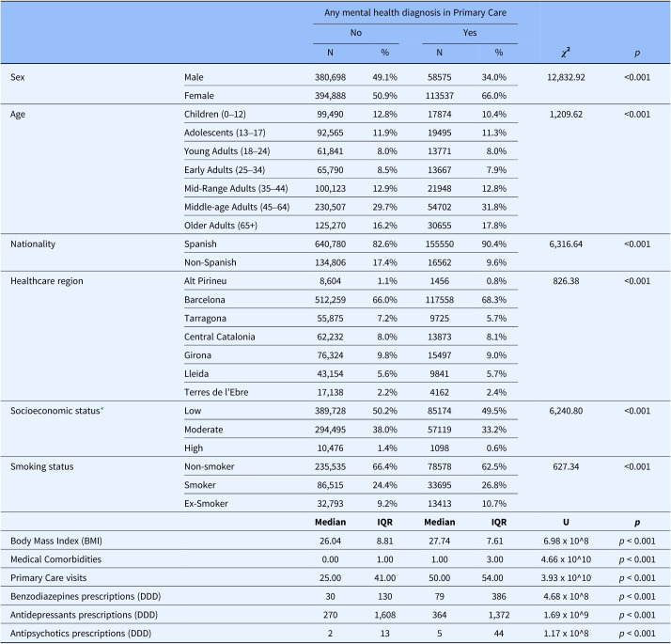This screenshot has width=671, height=644.
Task: Click the 'Any mental health diagnosis in Primary Care' header
Action: [414, 12]
